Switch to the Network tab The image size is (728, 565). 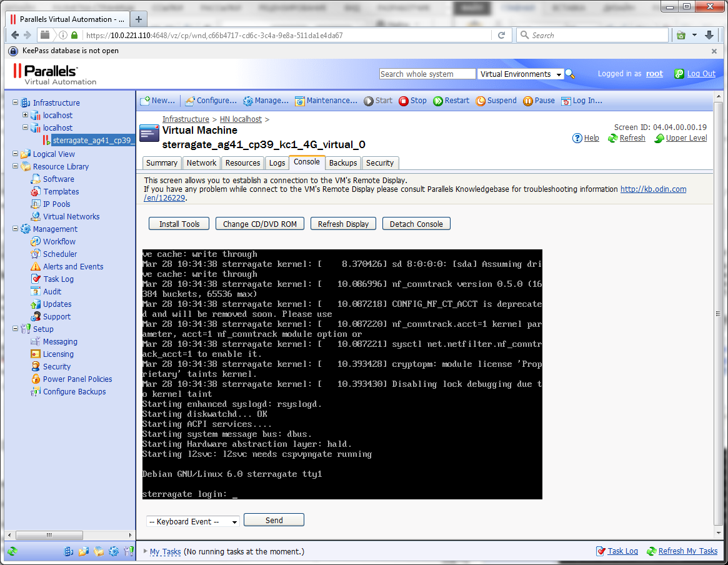[x=201, y=163]
